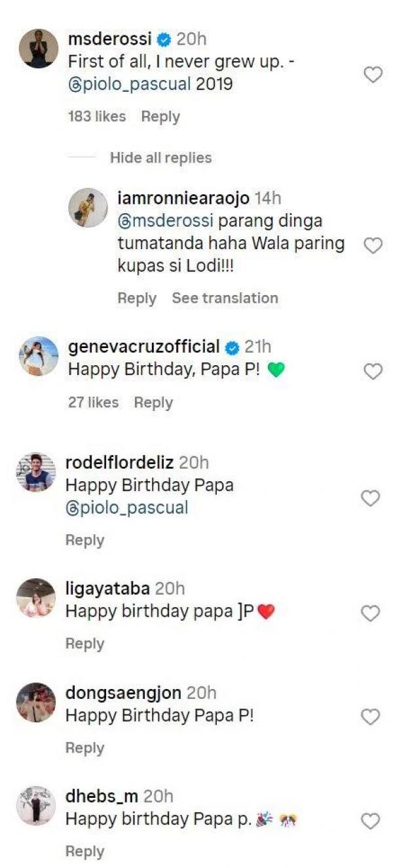Like dongsaengjon's Happy Birthday comment

tap(371, 717)
